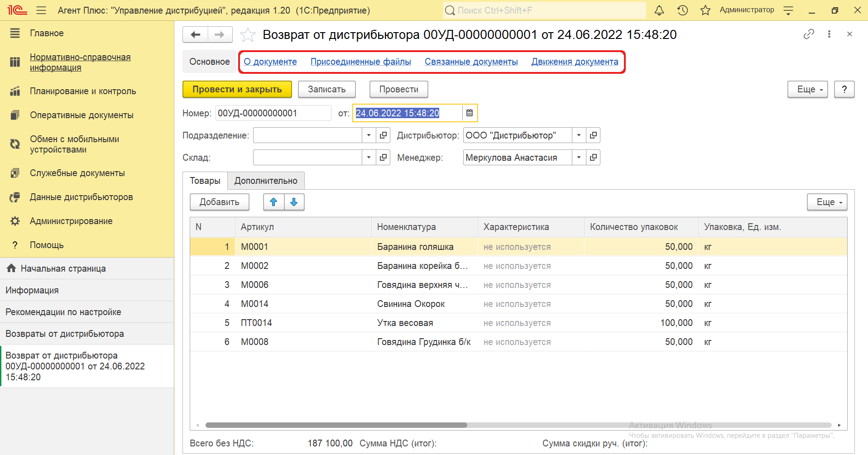Switch to Товары tab

(x=205, y=181)
